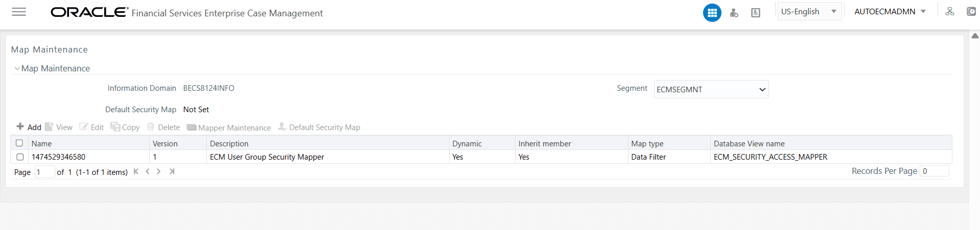Open the hamburger navigation menu

(19, 12)
